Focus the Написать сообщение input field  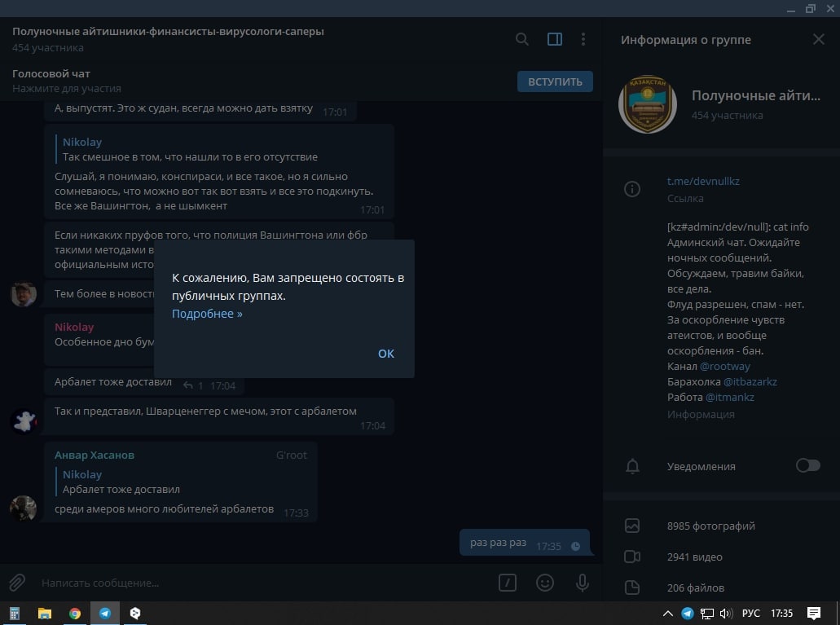coord(262,583)
